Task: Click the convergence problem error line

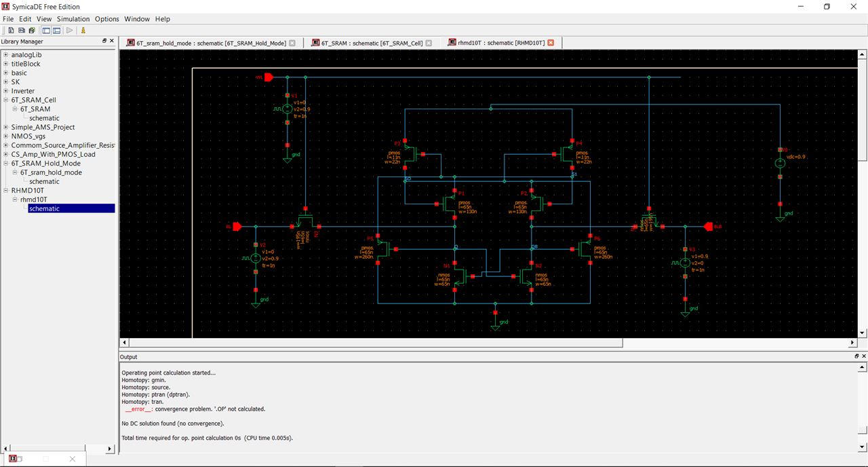Action: tap(195, 409)
